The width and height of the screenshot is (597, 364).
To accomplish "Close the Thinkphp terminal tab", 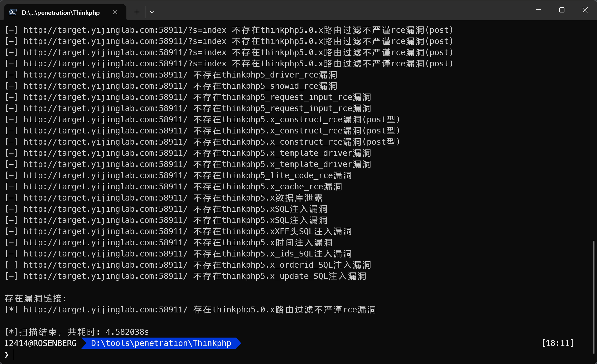I will point(115,12).
